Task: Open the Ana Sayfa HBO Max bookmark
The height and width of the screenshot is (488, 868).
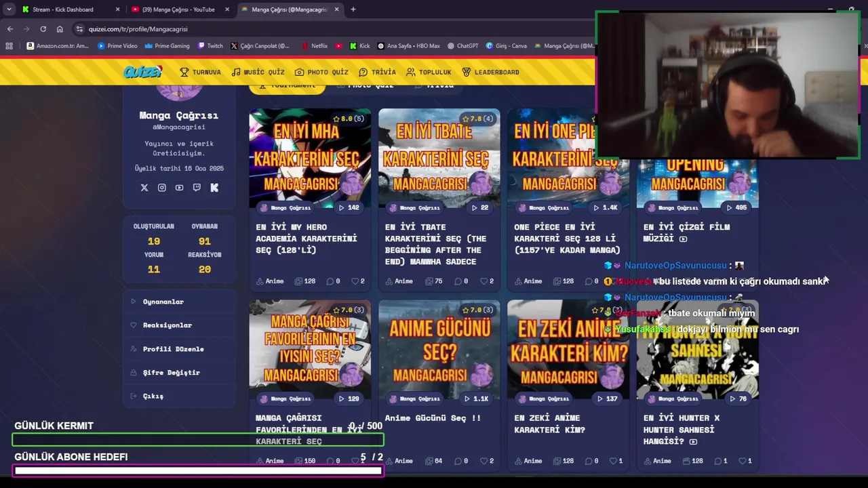Action: (x=409, y=46)
